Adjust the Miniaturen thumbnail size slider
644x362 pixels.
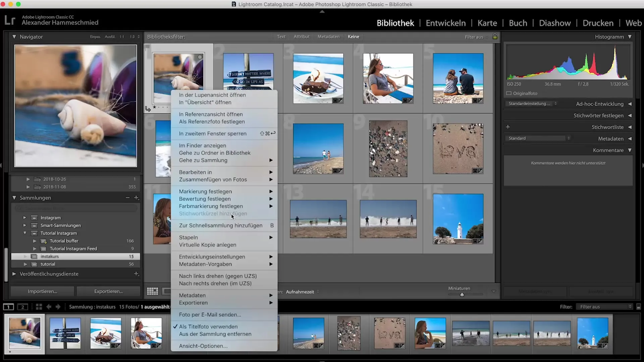tap(462, 295)
